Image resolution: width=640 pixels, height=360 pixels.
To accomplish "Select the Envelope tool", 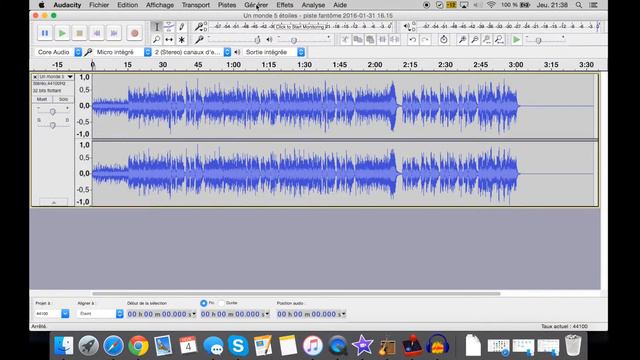I will [169, 27].
